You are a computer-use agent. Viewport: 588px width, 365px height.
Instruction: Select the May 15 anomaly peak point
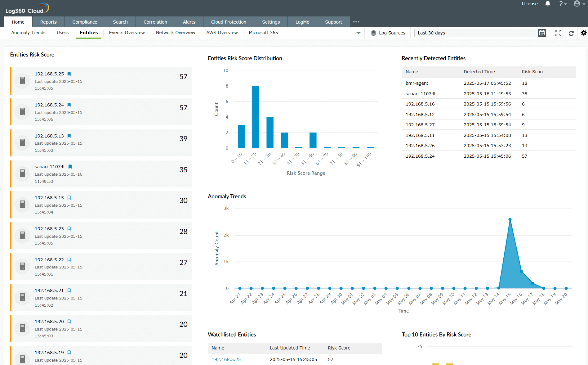510,219
